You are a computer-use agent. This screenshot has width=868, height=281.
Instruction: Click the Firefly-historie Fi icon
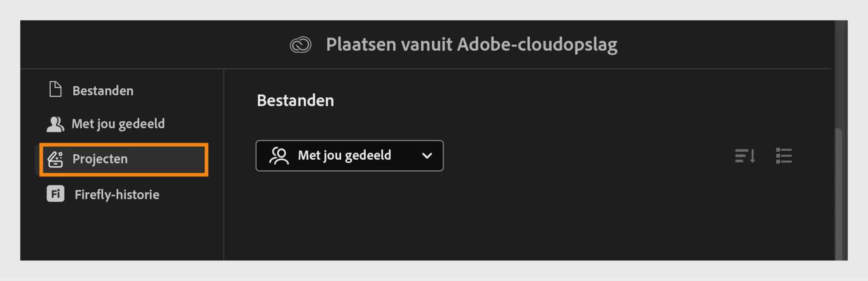[55, 194]
